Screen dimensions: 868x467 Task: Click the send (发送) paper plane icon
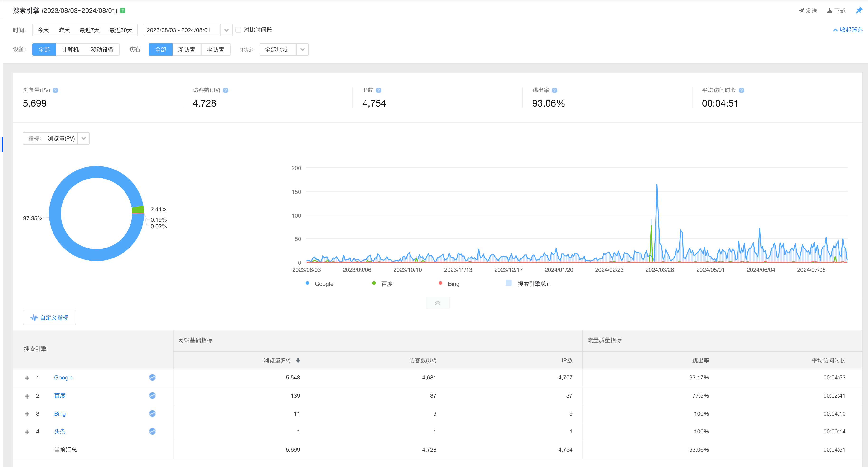click(x=801, y=10)
